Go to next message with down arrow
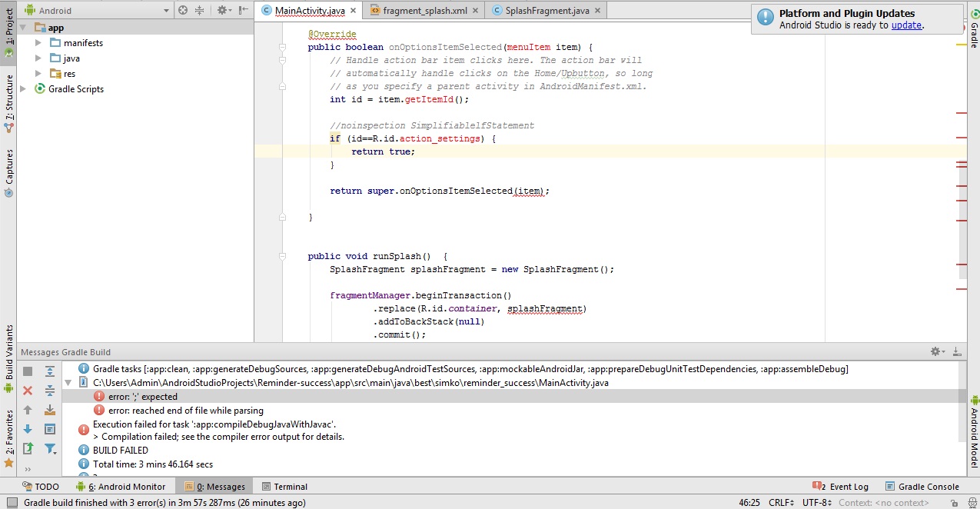Viewport: 980px width, 509px height. coord(28,429)
